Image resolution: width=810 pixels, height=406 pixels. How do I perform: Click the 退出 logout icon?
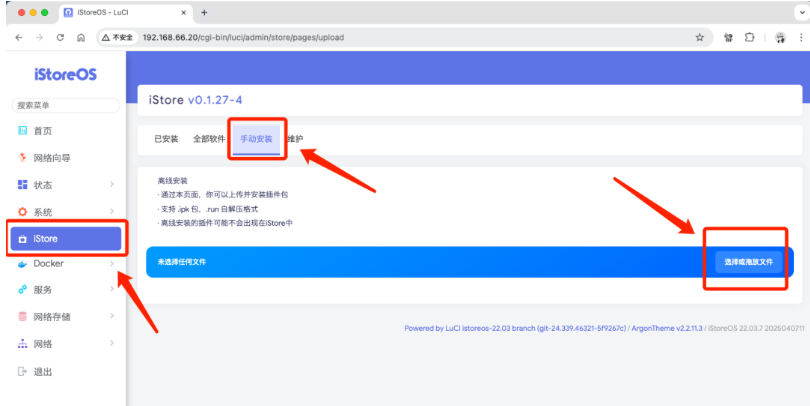tap(23, 372)
